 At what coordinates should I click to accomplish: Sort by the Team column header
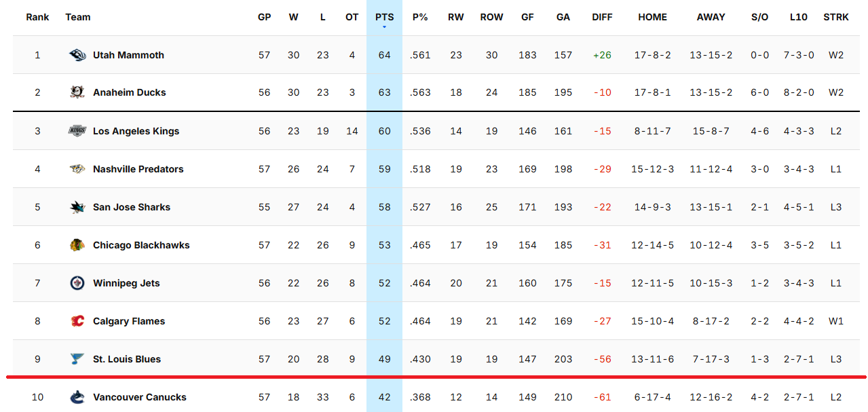click(x=78, y=17)
